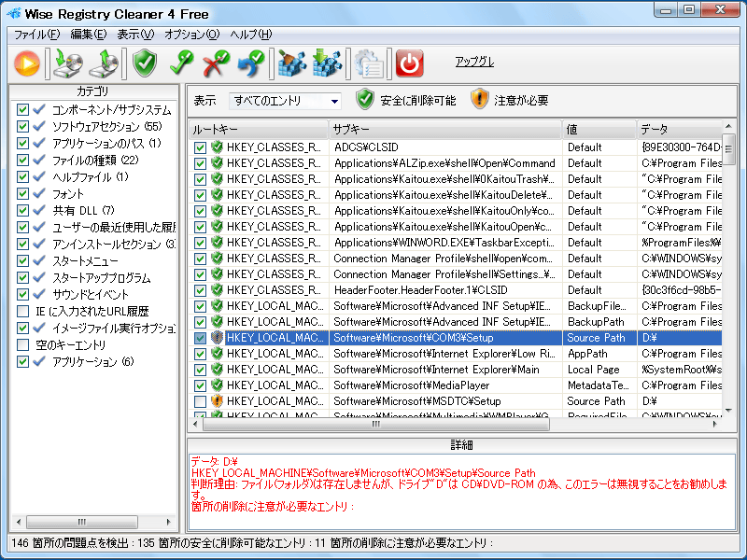Click the red power button icon
Screen dimensions: 747x560
409,63
